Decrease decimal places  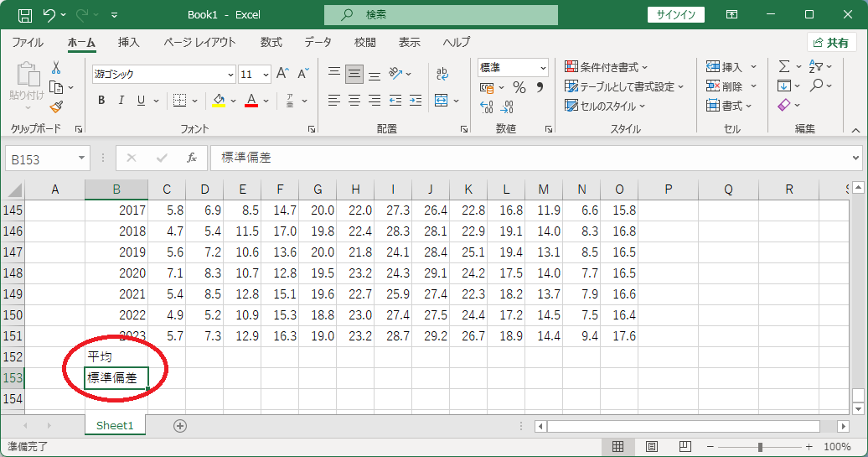pyautogui.click(x=507, y=106)
